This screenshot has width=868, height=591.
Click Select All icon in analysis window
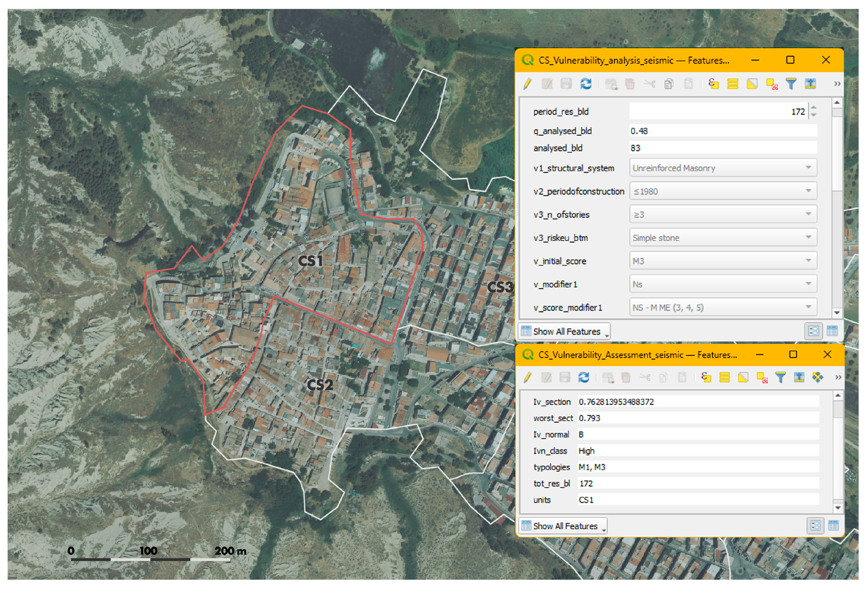tap(733, 84)
